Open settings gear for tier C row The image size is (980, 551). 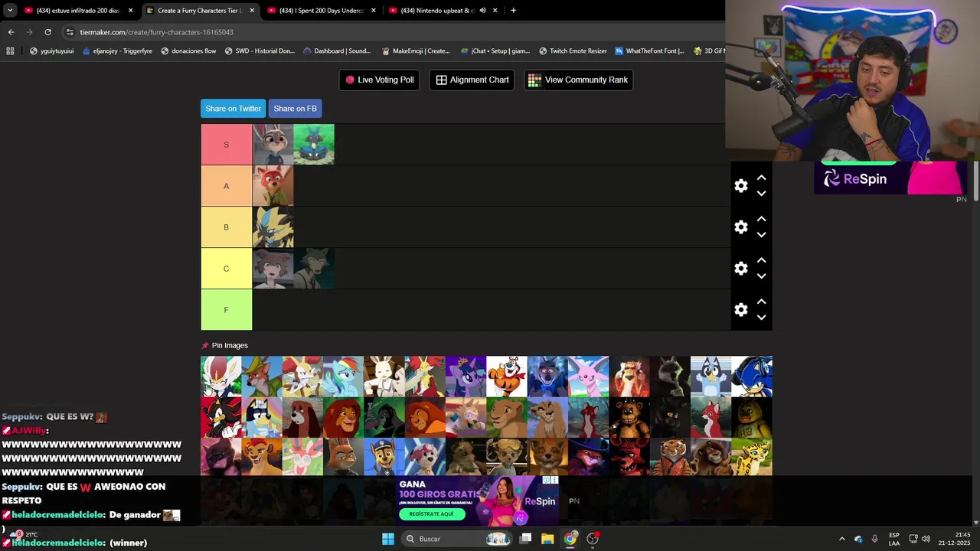pos(740,269)
